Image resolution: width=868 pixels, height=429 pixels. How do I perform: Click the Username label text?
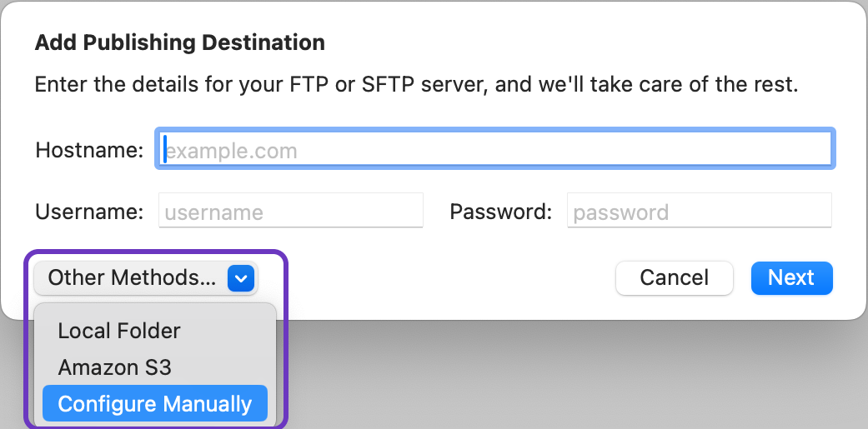pyautogui.click(x=89, y=212)
